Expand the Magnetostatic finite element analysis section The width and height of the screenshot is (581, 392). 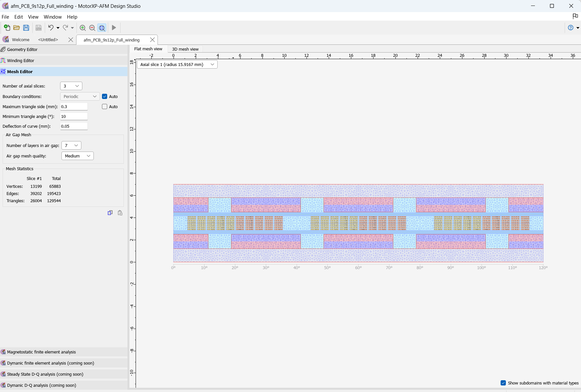point(41,352)
